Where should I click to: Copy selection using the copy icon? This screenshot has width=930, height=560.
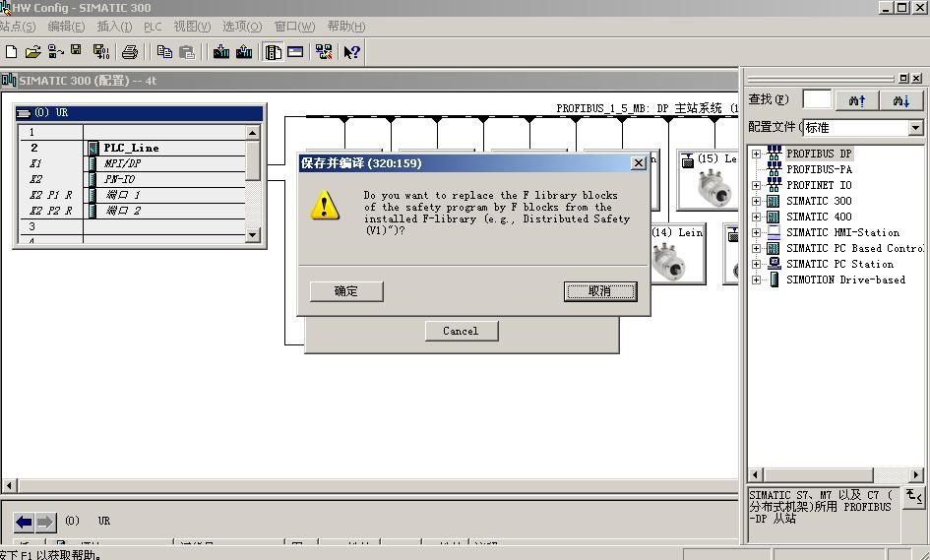[x=164, y=52]
